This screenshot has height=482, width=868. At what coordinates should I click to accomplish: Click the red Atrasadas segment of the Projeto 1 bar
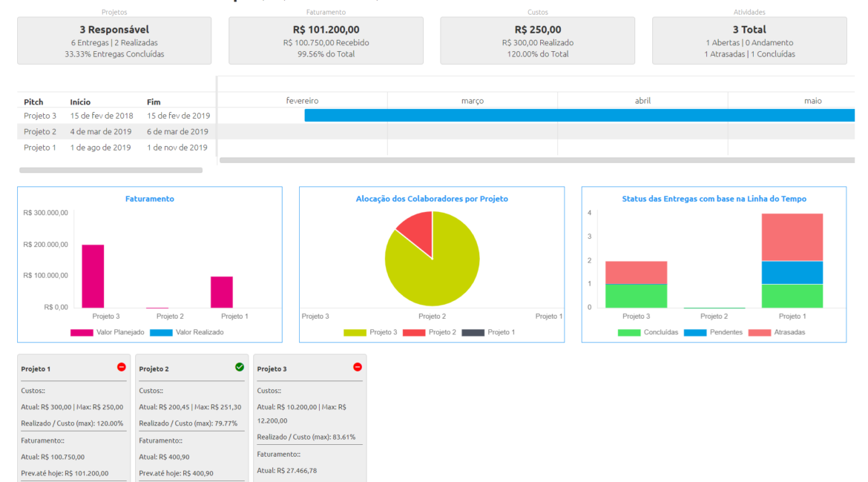pos(792,237)
